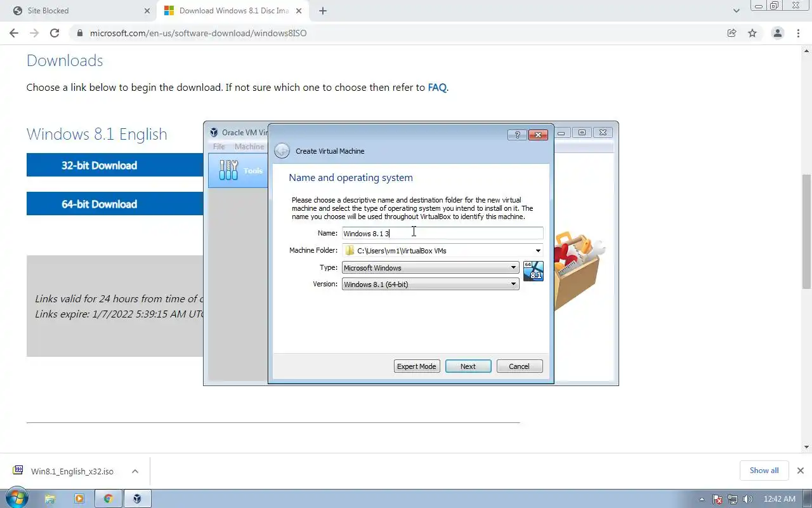This screenshot has height=508, width=812.
Task: Click the scrollbar up arrow
Action: tap(807, 50)
